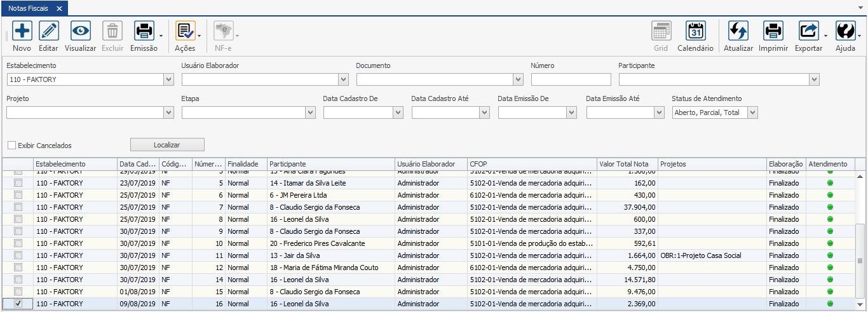
Task: Enable the Exibir Cancelados checkbox
Action: (x=11, y=146)
